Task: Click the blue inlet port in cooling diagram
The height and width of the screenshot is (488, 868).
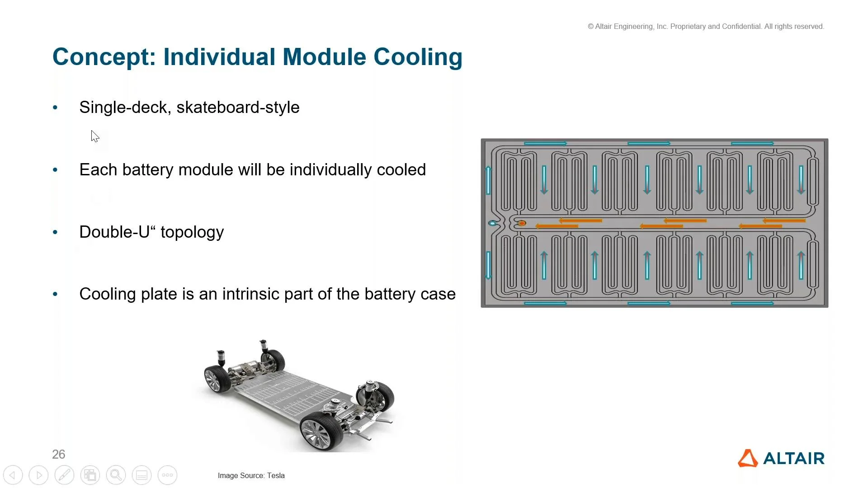Action: click(492, 223)
